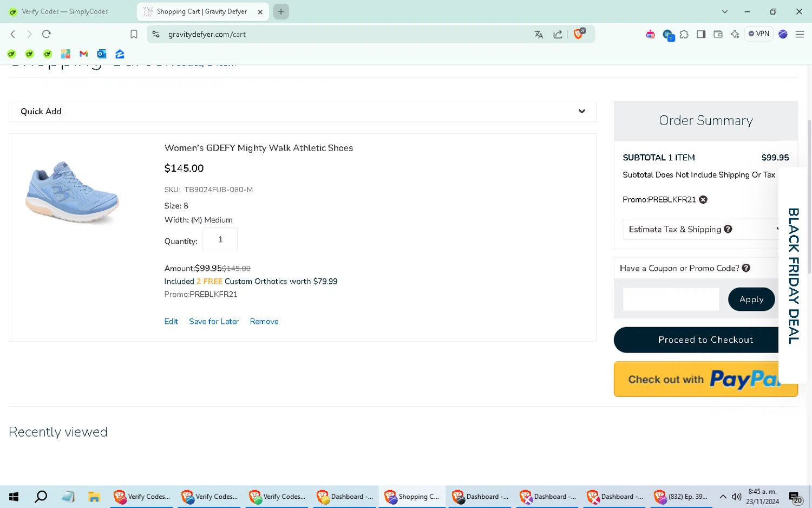Open the Gmail bookmark icon

tap(83, 54)
